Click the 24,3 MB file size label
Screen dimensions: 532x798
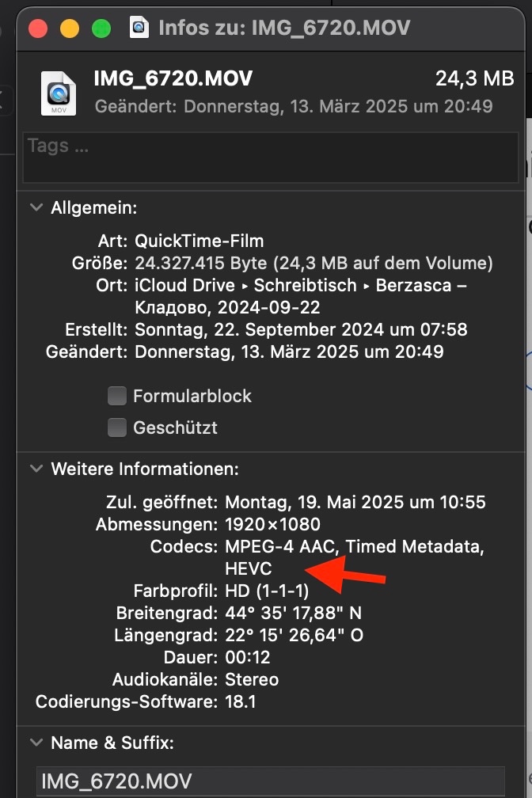(474, 79)
